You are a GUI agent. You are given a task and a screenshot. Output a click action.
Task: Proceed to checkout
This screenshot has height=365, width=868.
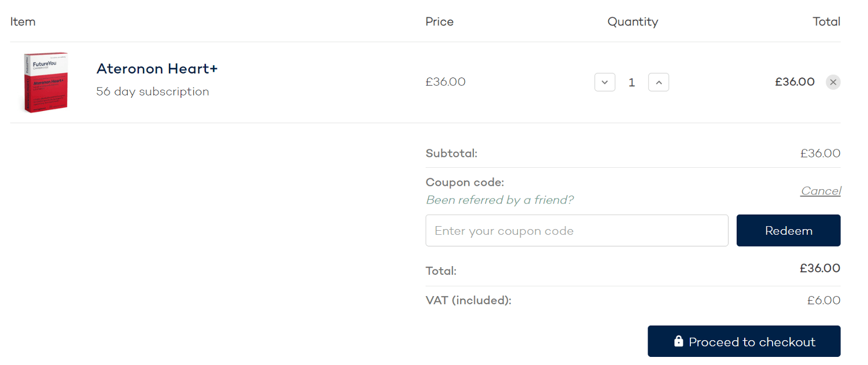click(x=744, y=341)
